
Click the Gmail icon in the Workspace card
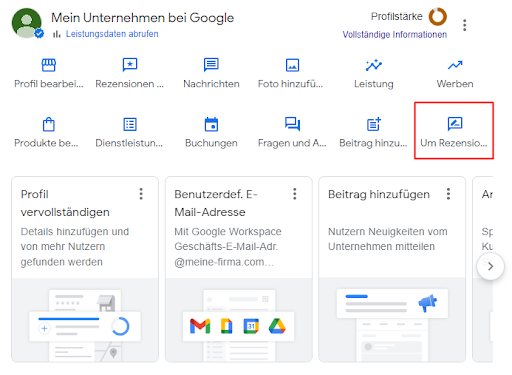click(200, 326)
